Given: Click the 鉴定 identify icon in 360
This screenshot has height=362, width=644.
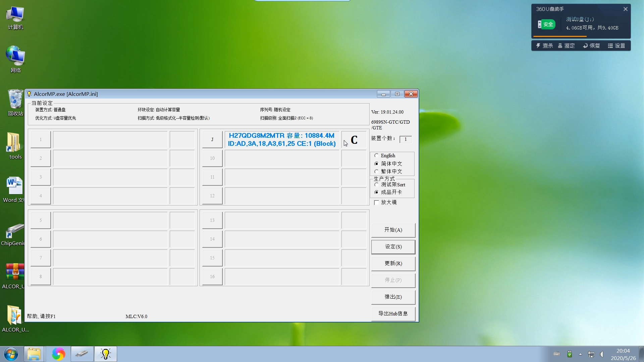Looking at the screenshot, I should point(568,46).
